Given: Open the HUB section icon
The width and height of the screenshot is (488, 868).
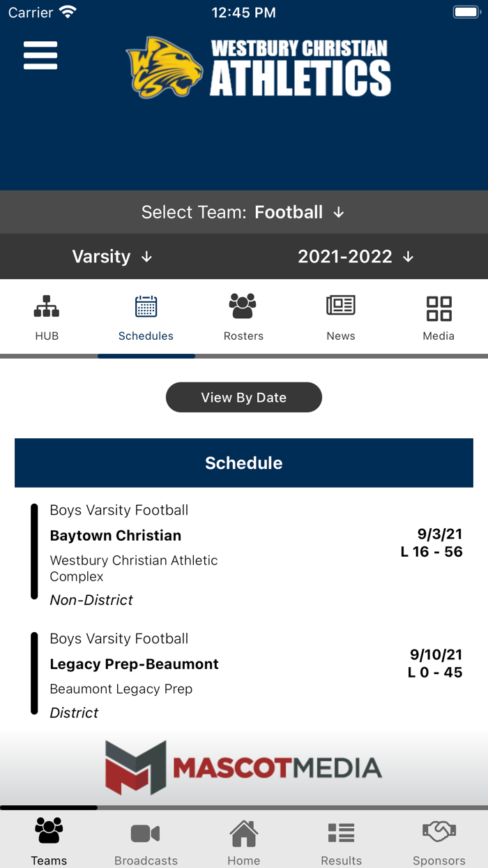Looking at the screenshot, I should point(47,315).
